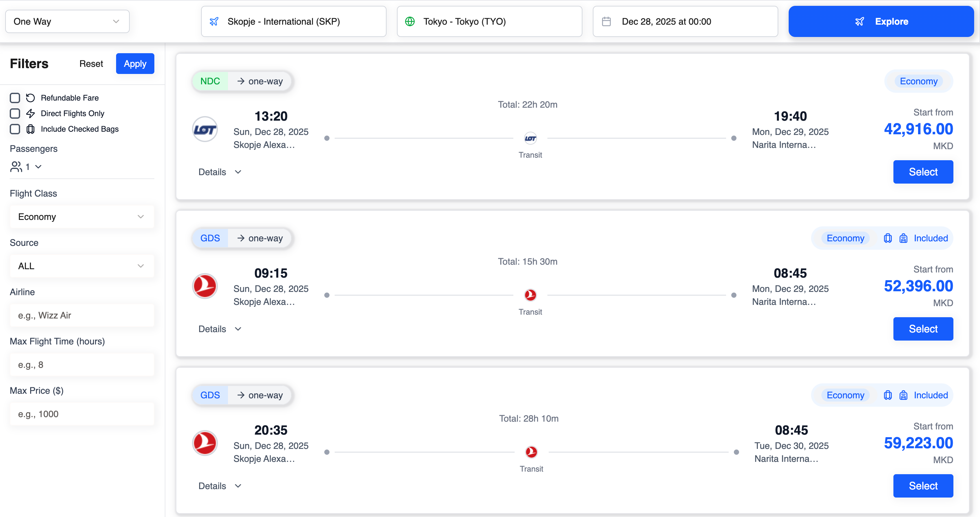Click the 19:40 arrival time
Screen dimensions: 980x517
click(x=790, y=116)
